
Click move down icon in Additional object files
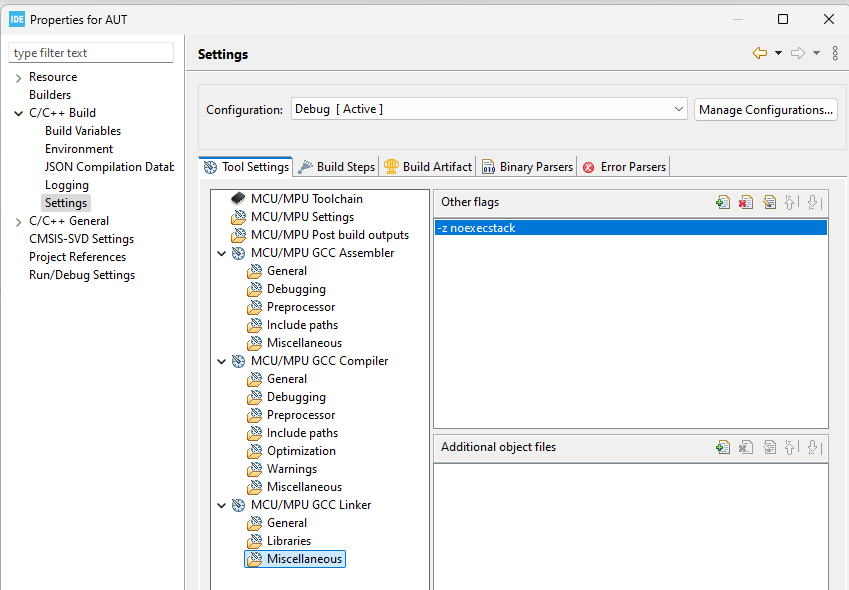click(814, 447)
